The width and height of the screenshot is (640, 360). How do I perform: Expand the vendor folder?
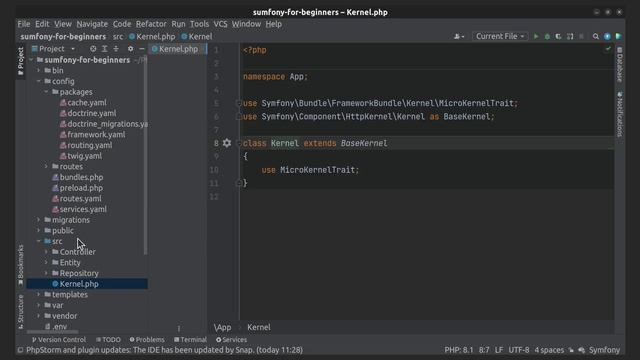[39, 316]
